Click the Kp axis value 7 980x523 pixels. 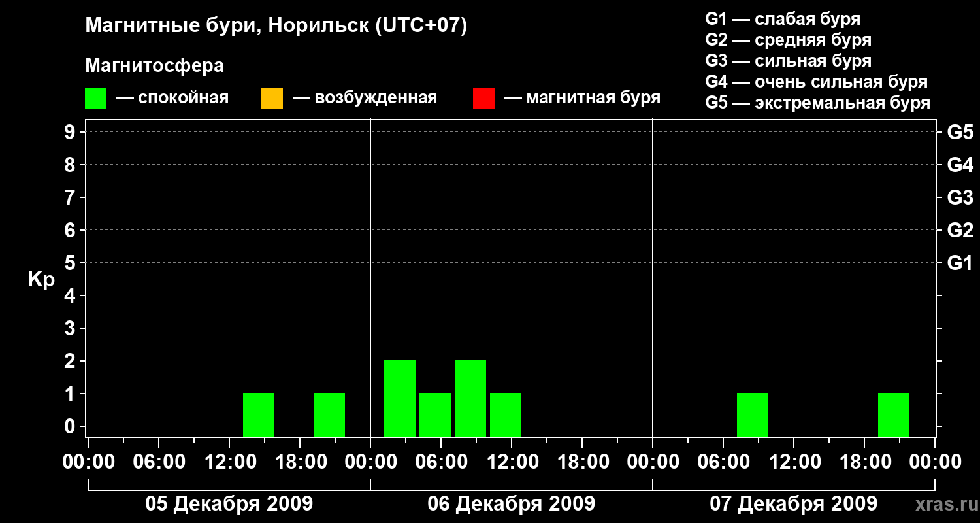[71, 197]
